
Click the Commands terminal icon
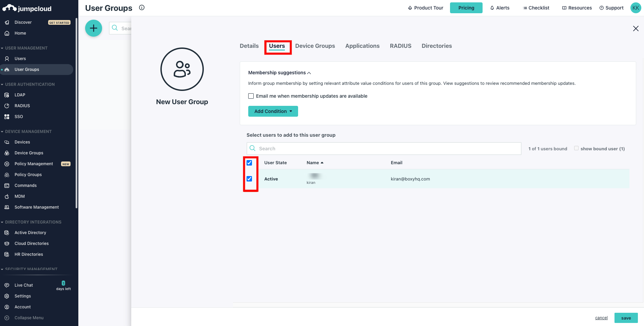7,186
